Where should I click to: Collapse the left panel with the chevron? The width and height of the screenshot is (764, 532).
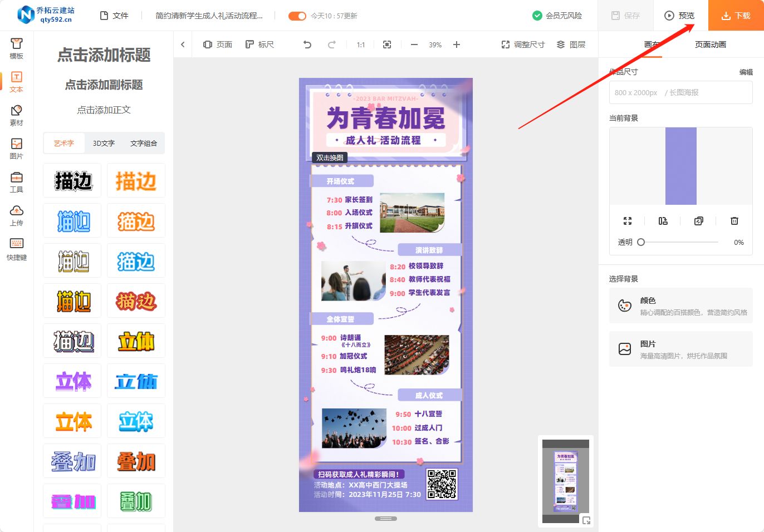point(183,45)
